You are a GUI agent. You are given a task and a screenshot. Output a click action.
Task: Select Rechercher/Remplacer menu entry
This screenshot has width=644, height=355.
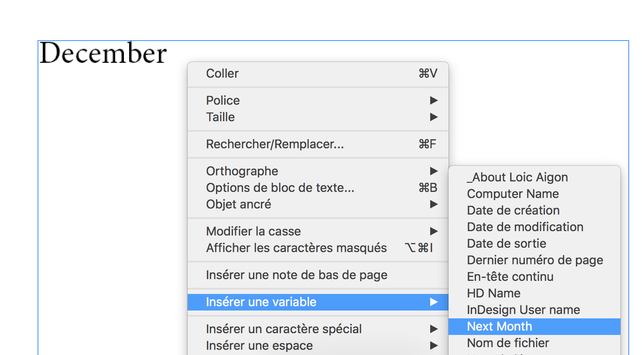pos(275,144)
